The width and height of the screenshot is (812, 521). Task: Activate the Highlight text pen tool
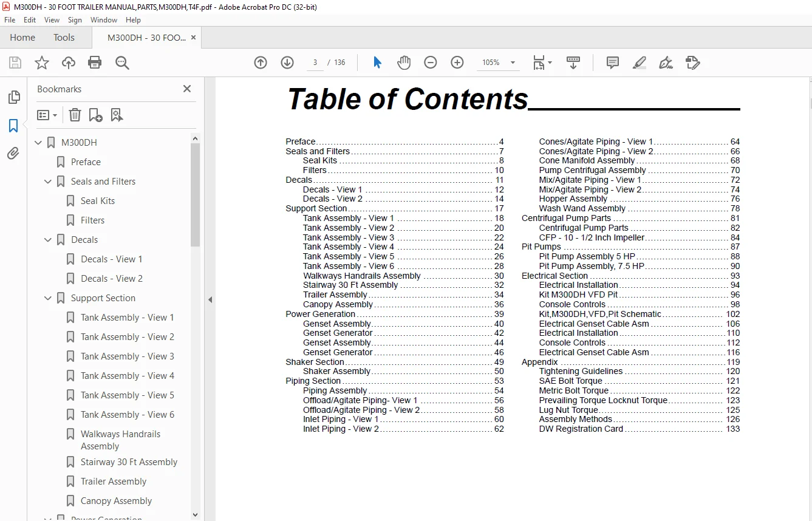(639, 63)
